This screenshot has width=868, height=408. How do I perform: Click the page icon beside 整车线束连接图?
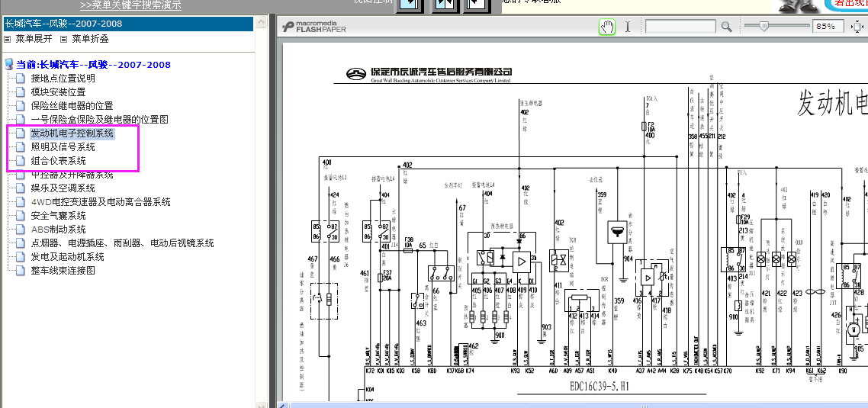[21, 271]
